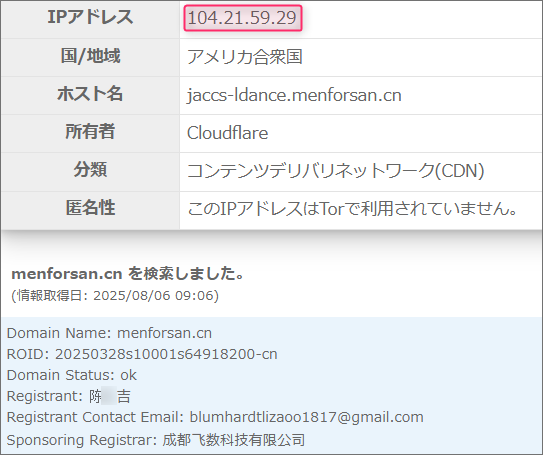Viewport: 543px width, 455px height.
Task: Click hostname jaccs-ldance.menforsan.cn
Action: pos(294,95)
